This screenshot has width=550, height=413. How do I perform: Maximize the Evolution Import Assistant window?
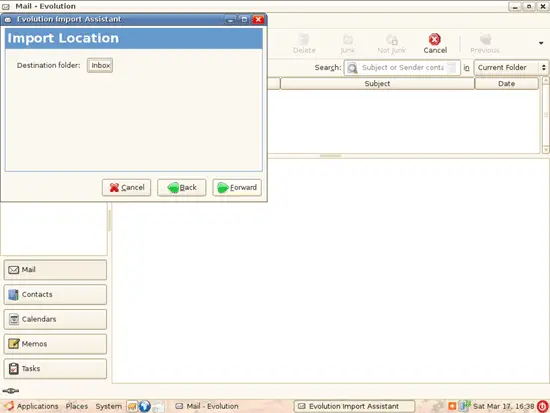tap(244, 19)
